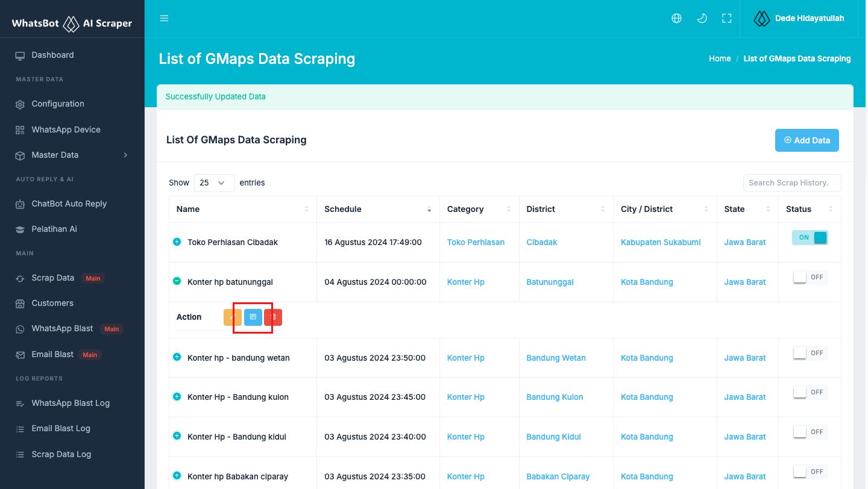The height and width of the screenshot is (489, 868).
Task: Expand row details for Konter hp - bandung wetan
Action: tap(177, 357)
